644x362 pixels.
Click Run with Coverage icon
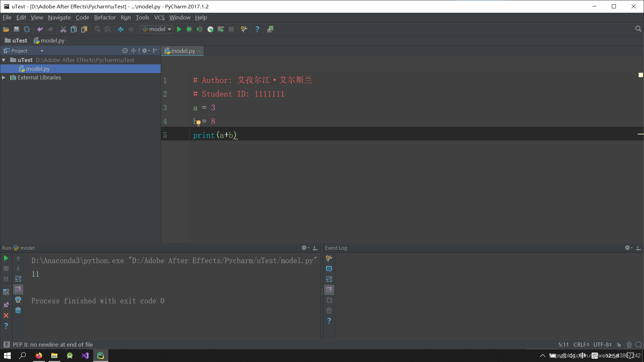[200, 29]
